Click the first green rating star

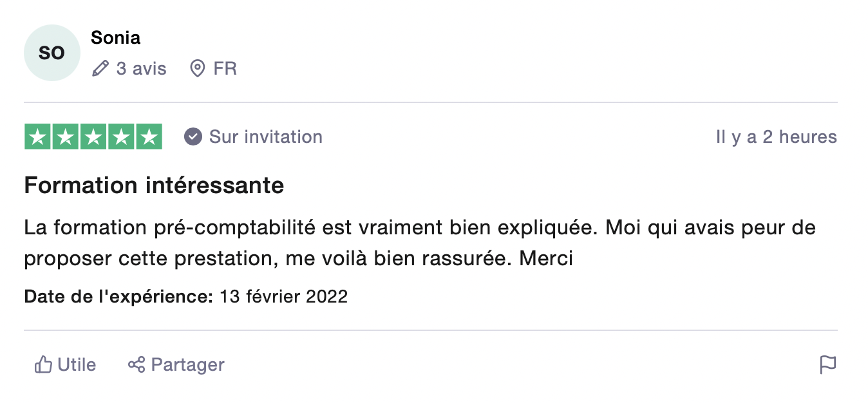pos(37,136)
